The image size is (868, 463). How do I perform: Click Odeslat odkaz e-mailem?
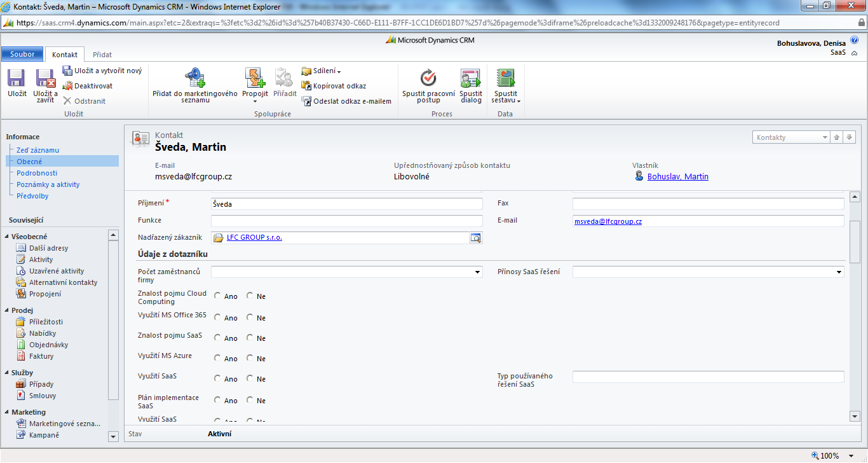(x=346, y=101)
